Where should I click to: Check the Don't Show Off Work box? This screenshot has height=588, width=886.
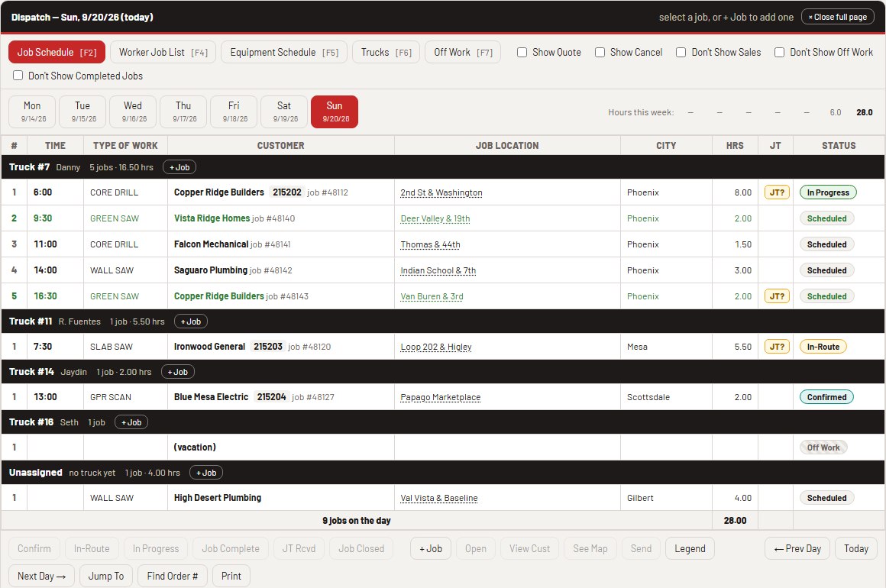point(780,53)
